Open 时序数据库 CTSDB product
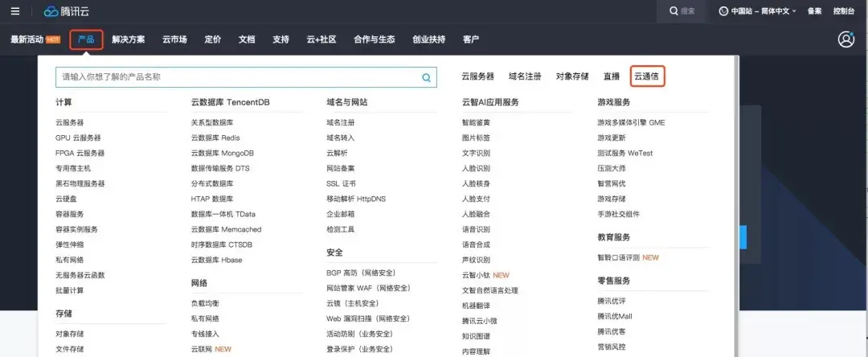The height and width of the screenshot is (357, 868). click(x=222, y=244)
